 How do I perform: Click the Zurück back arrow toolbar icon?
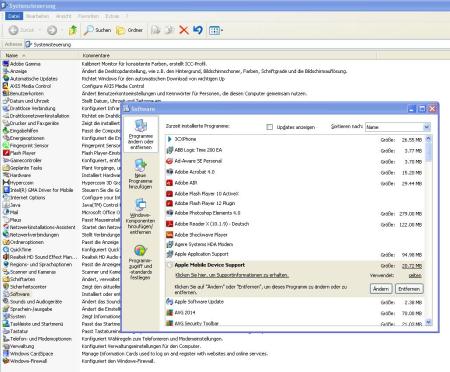tap(13, 30)
